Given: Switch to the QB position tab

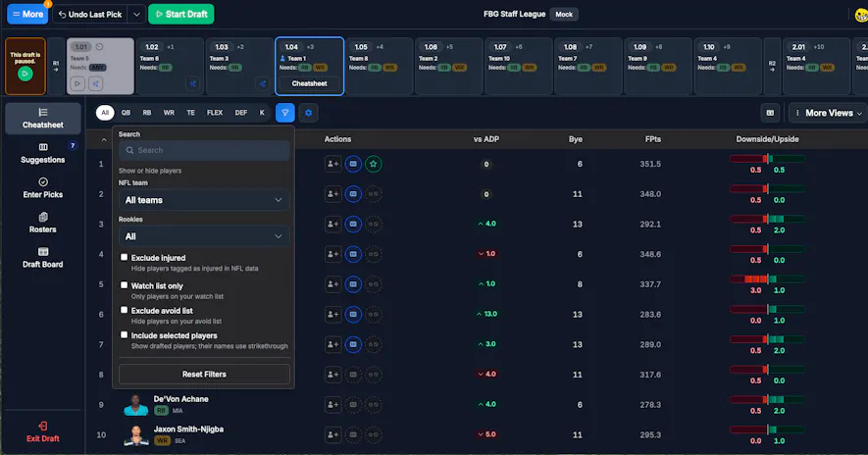Looking at the screenshot, I should [126, 113].
